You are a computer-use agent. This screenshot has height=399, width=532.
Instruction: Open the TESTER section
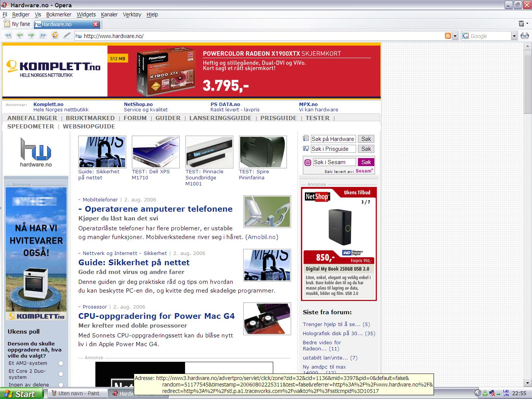pos(318,118)
